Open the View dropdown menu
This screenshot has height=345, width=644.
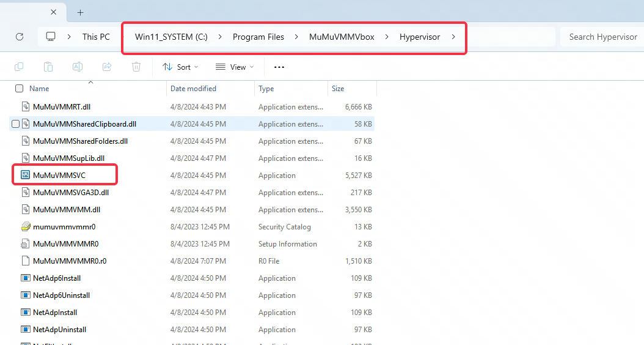click(235, 67)
